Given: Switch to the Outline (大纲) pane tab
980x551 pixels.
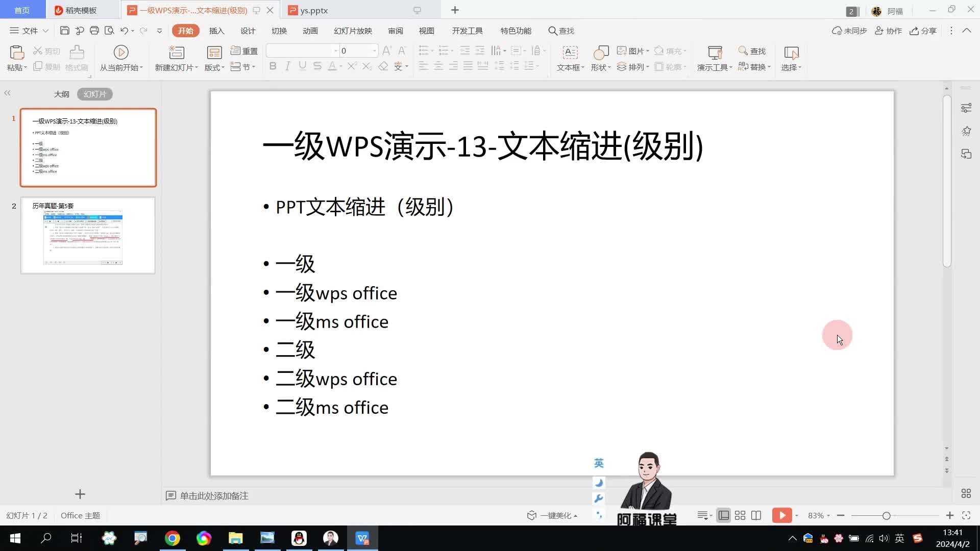Looking at the screenshot, I should (61, 94).
